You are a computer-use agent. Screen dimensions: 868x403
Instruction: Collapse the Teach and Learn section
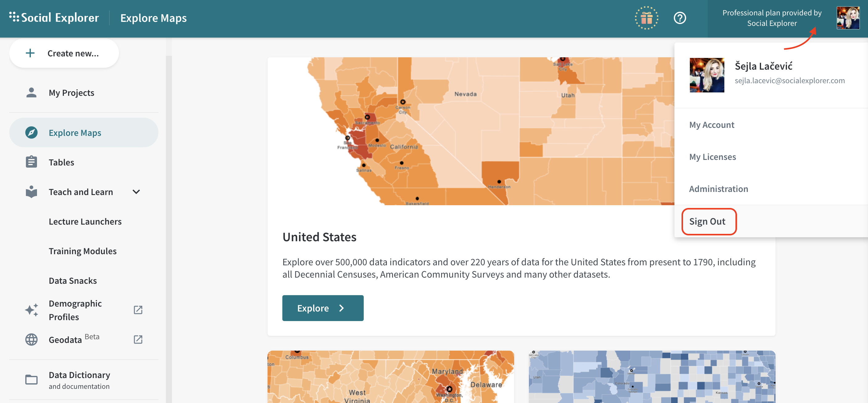pos(136,192)
